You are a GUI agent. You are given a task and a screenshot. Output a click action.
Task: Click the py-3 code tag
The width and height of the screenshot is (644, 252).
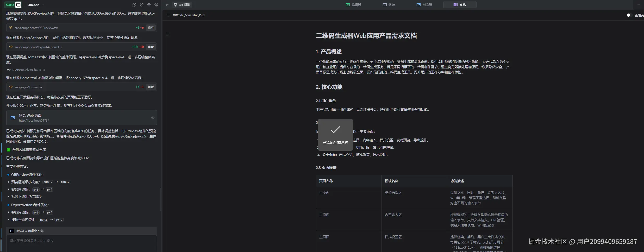point(43,220)
